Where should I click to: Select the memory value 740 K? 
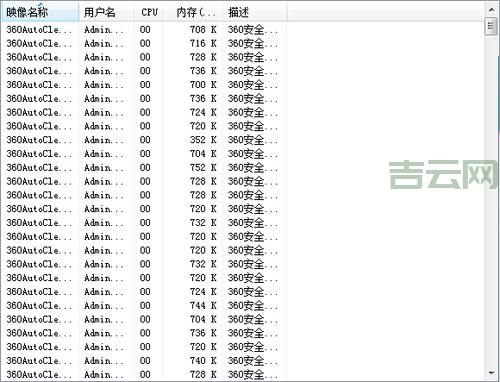[x=203, y=361]
